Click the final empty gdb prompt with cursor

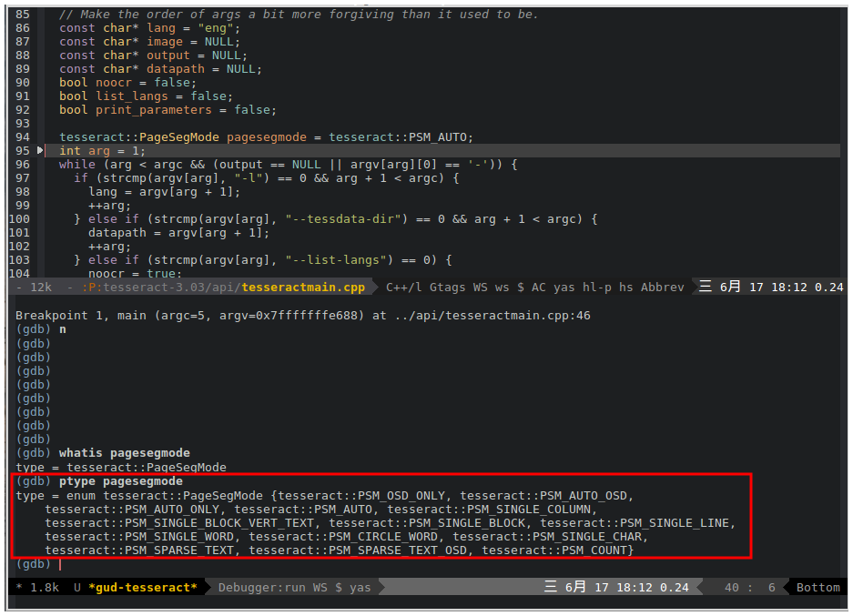(x=38, y=564)
